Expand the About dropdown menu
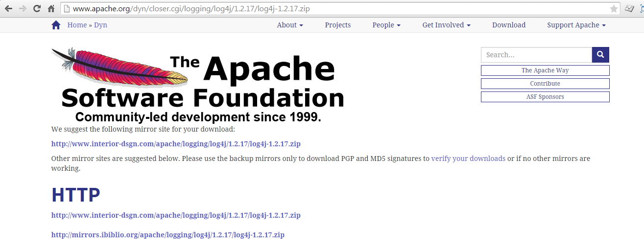The height and width of the screenshot is (250, 644). pyautogui.click(x=290, y=25)
